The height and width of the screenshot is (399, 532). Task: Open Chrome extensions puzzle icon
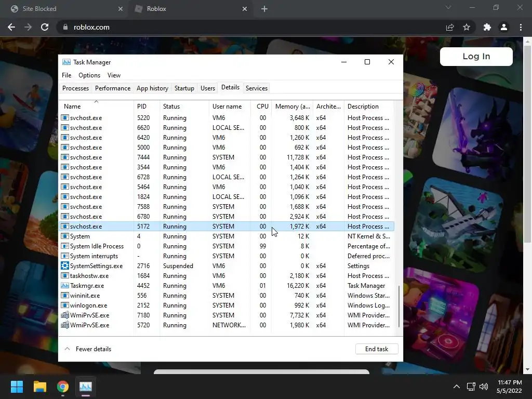487,27
